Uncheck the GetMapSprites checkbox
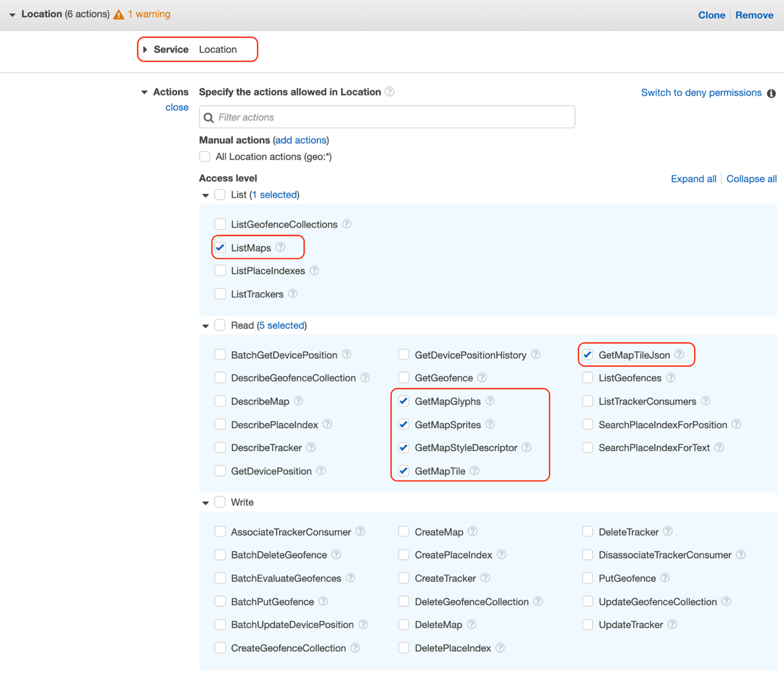This screenshot has width=784, height=684. pos(404,424)
